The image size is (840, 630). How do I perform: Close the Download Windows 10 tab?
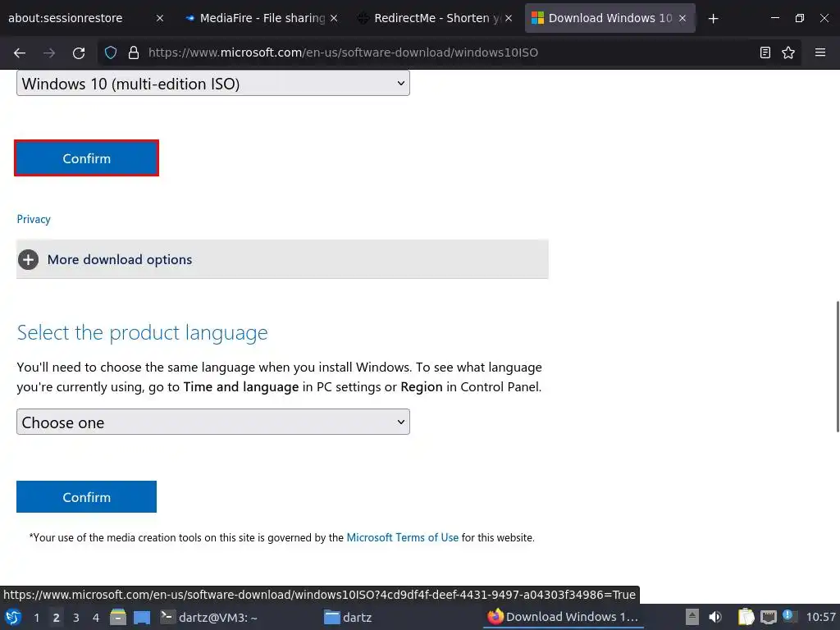click(682, 18)
